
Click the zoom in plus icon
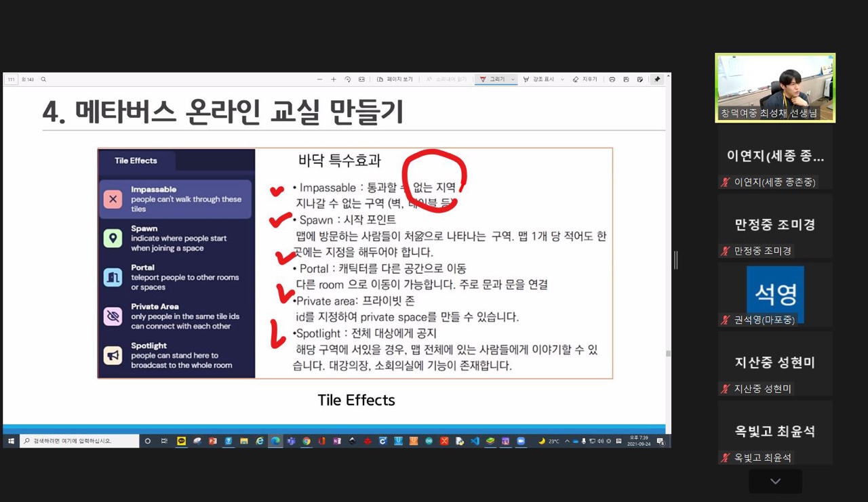point(334,79)
